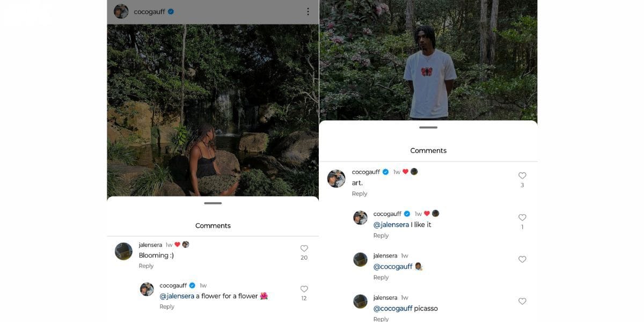Like the "art." comment using its heart icon
Screen dimensions: 644x322
[x=522, y=175]
